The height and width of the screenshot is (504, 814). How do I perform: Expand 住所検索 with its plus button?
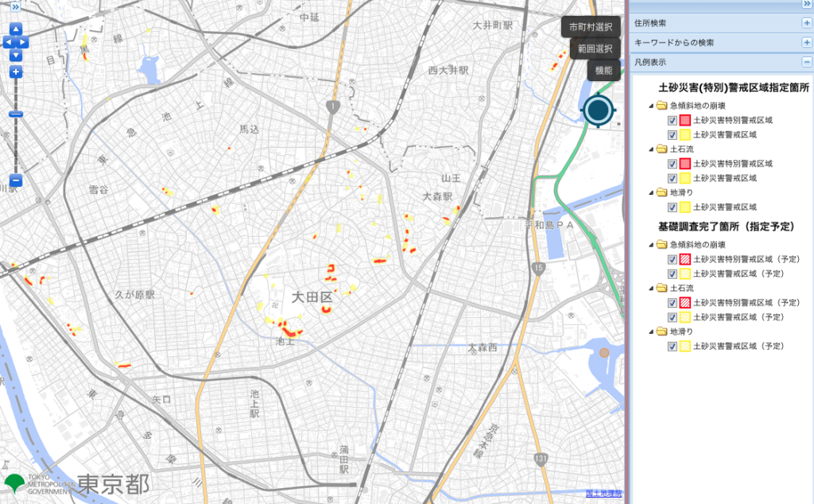click(807, 23)
